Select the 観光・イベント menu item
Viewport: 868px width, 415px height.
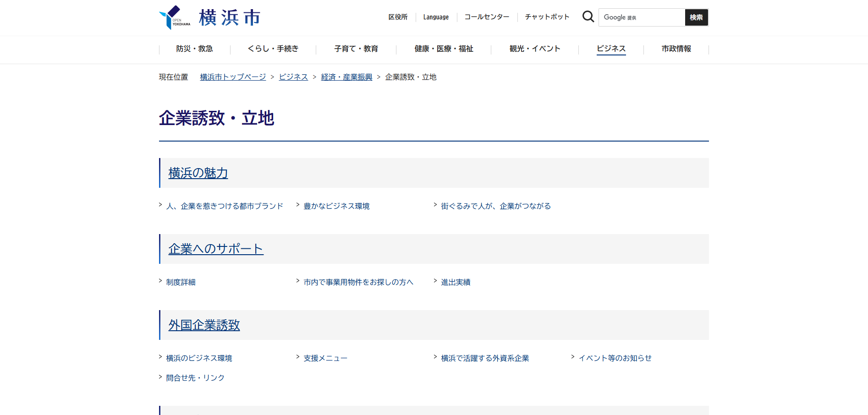pyautogui.click(x=535, y=49)
